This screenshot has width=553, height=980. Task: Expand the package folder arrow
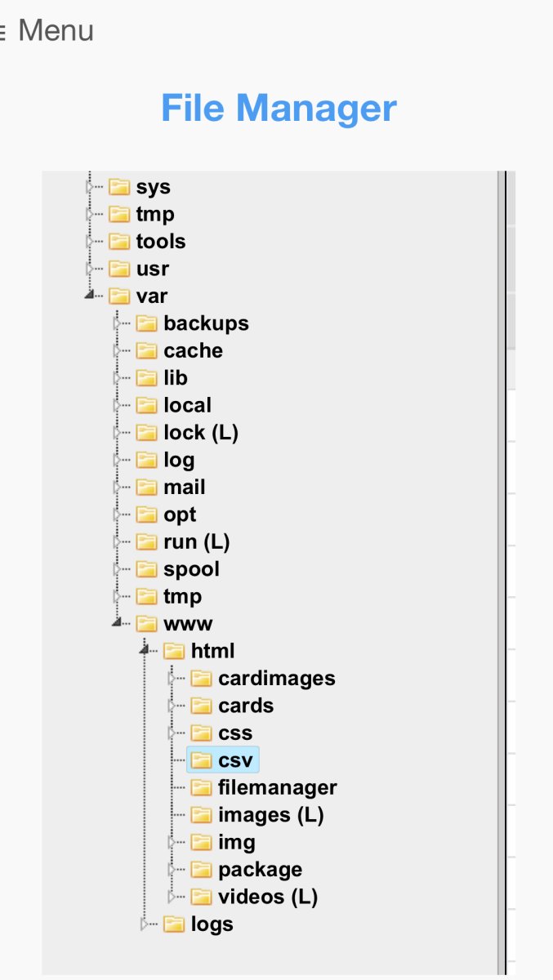click(172, 870)
